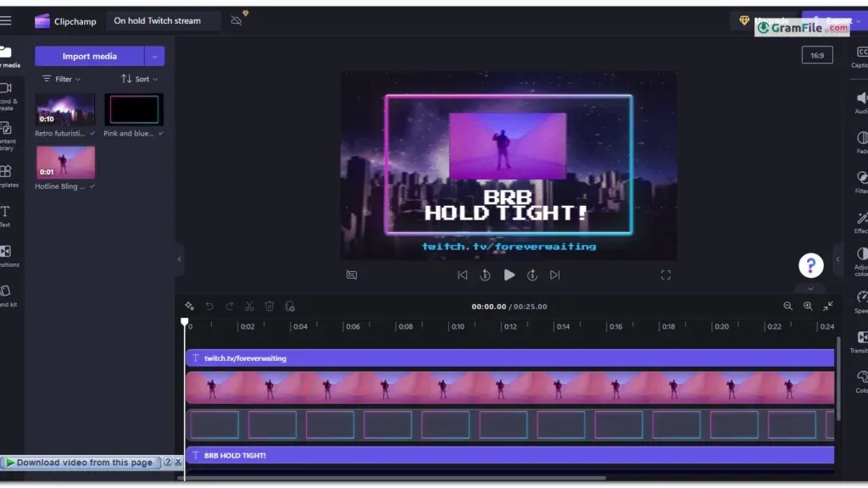The image size is (868, 488).
Task: Collapse the left media panel
Action: [179, 259]
